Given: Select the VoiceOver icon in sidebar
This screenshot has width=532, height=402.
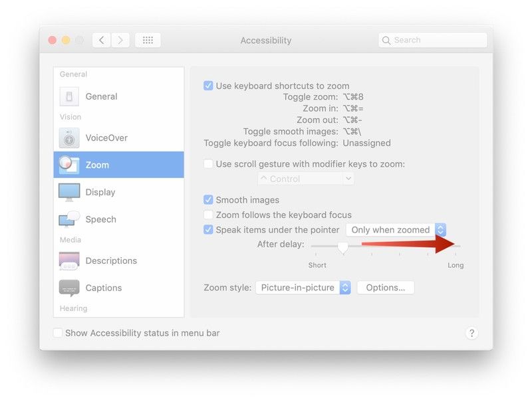Looking at the screenshot, I should 69,138.
